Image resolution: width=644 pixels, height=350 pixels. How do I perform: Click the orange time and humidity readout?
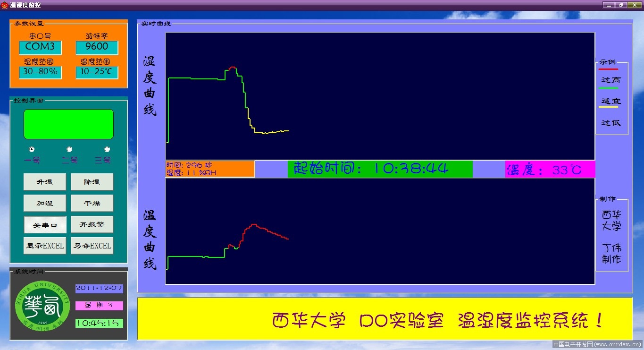point(210,169)
